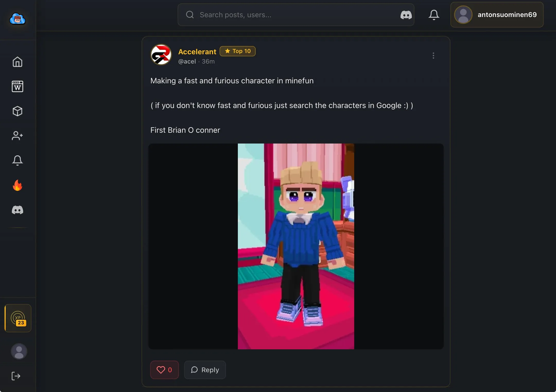Open the sidebar notifications bell
Viewport: 556px width, 392px height.
click(18, 161)
